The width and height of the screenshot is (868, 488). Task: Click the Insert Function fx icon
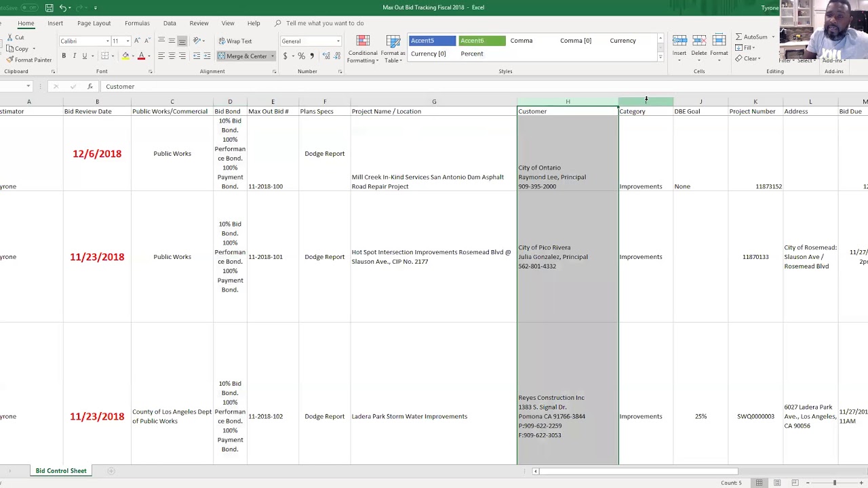pyautogui.click(x=90, y=87)
